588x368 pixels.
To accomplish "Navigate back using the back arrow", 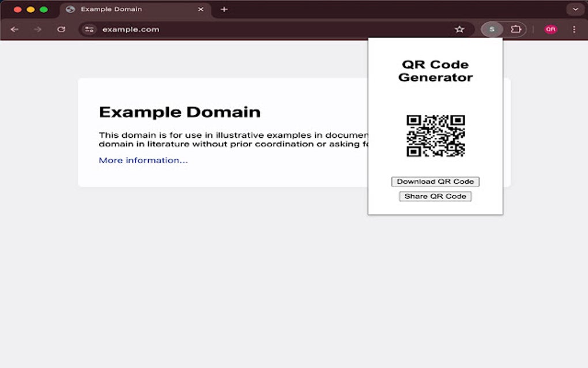I will 14,29.
